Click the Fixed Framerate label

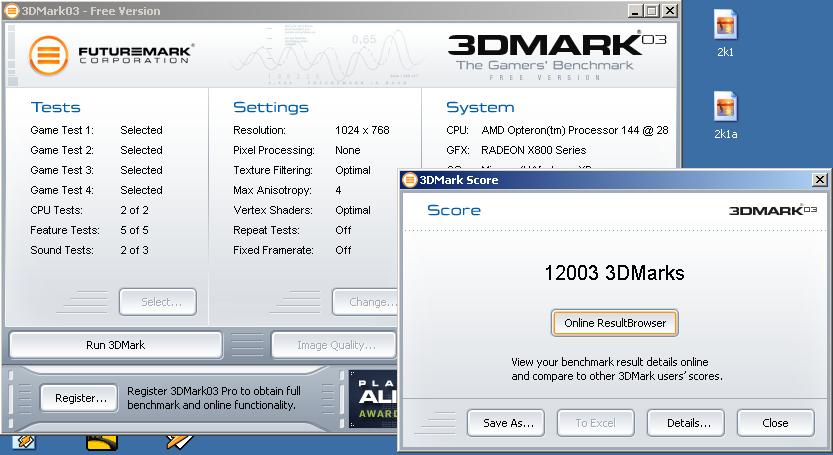274,250
